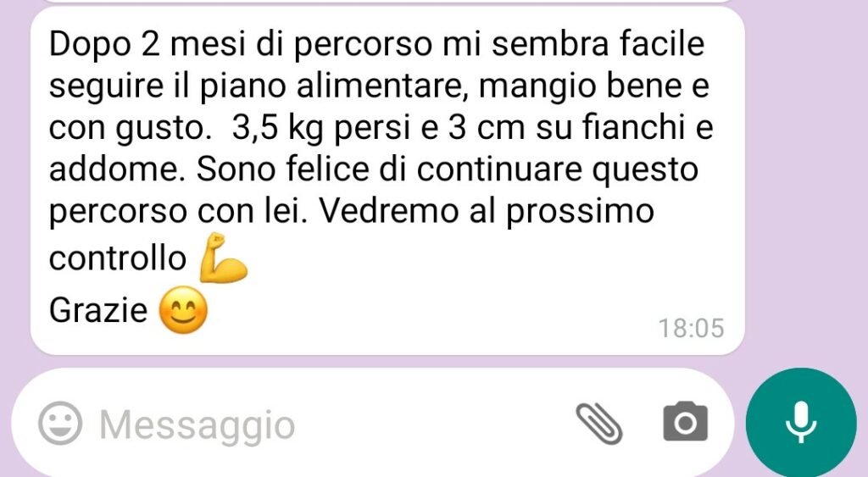Tap the purple chat background right of bubble

tap(806, 183)
